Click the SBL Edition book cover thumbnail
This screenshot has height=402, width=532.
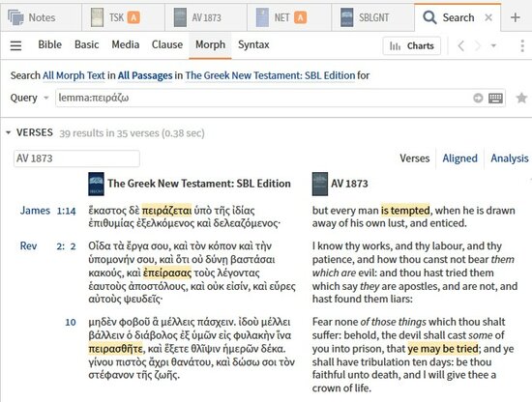(96, 184)
